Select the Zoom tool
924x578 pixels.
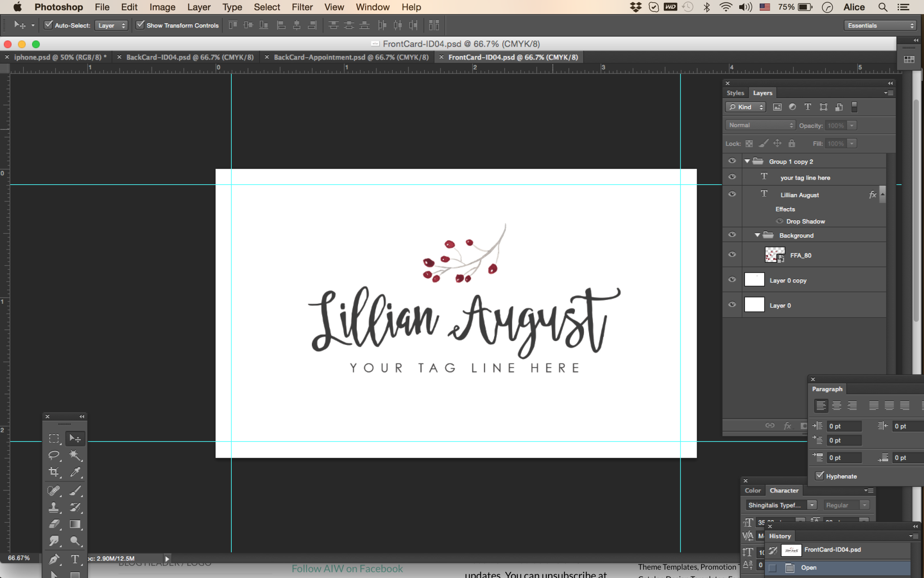[x=75, y=541]
